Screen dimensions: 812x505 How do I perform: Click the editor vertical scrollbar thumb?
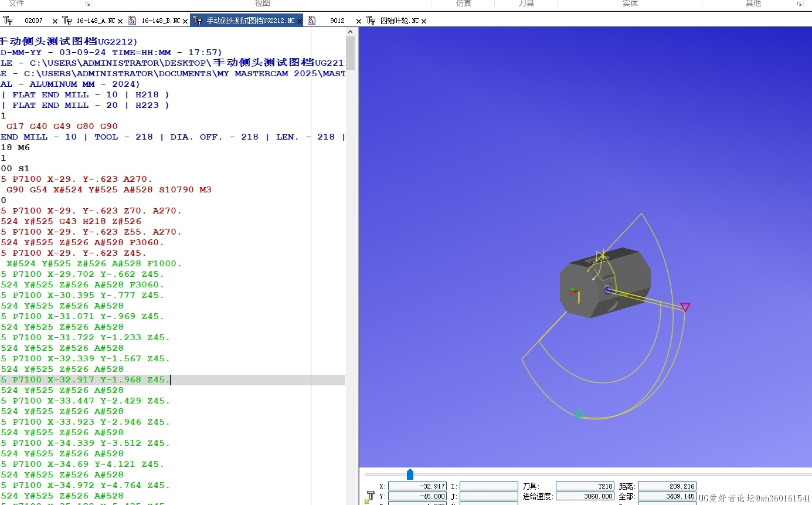tap(351, 53)
